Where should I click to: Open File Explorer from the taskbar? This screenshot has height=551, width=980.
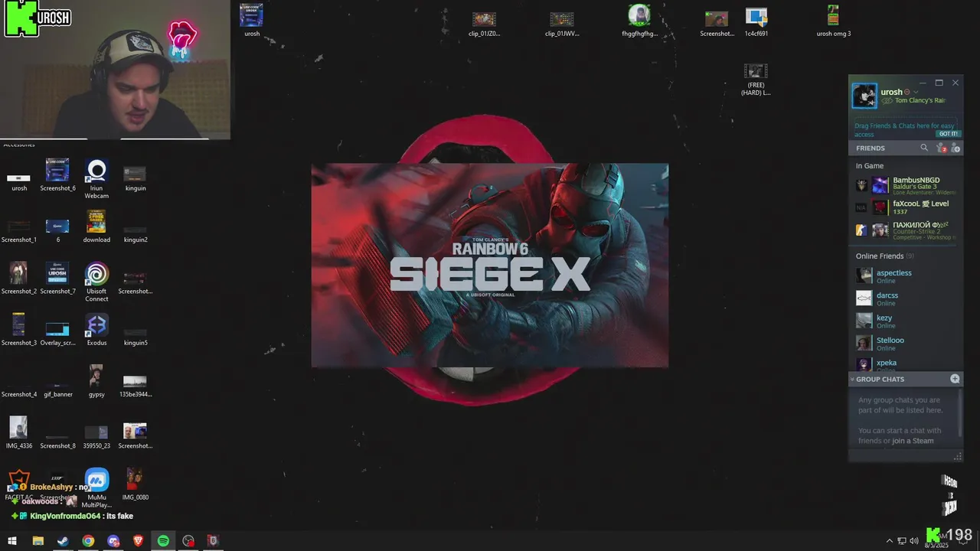point(38,541)
